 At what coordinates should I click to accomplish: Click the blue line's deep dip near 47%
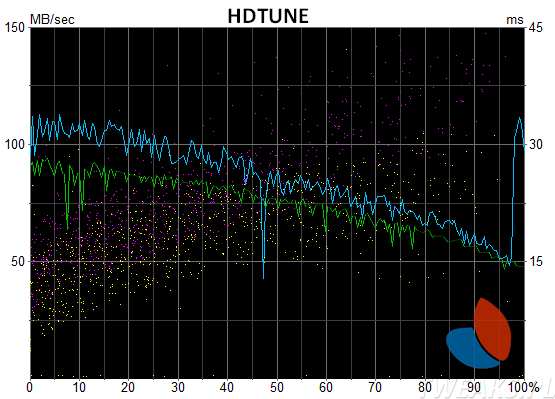tap(263, 276)
